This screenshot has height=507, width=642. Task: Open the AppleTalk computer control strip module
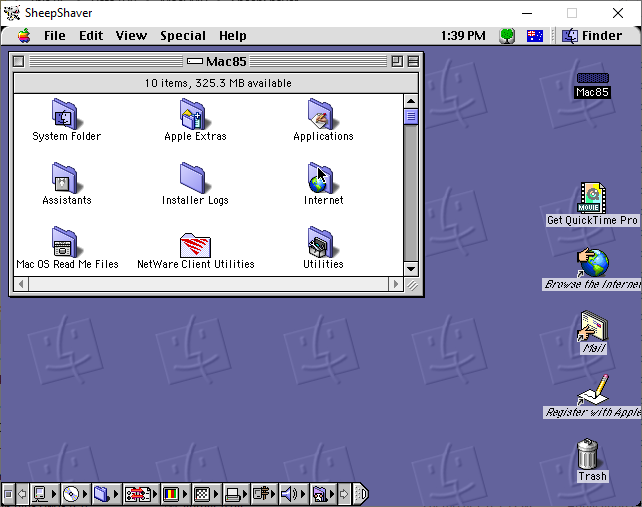coord(43,494)
